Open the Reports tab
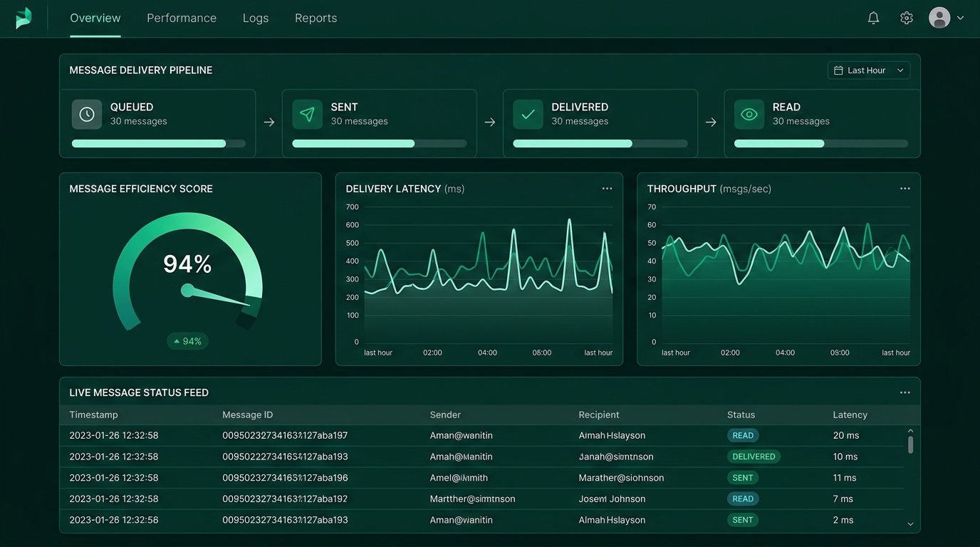Viewport: 980px width, 547px height. click(316, 18)
